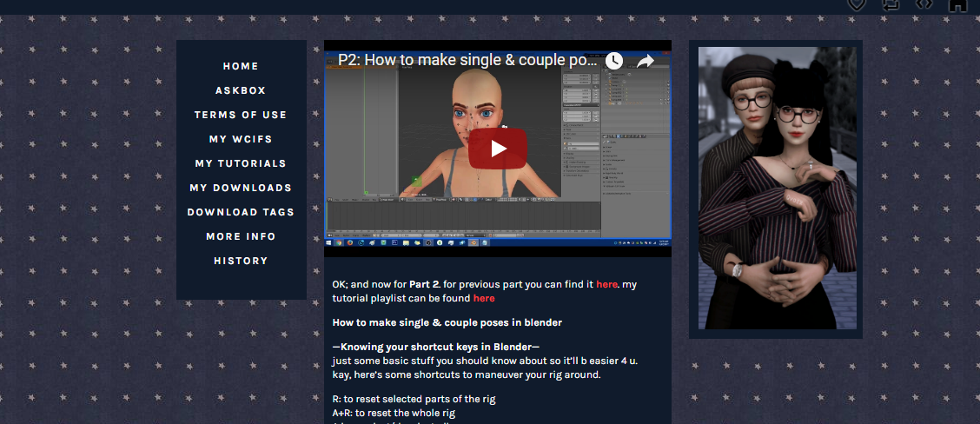Screen dimensions: 980x424
Task: Open the embed code brackets icon
Action: tap(924, 3)
